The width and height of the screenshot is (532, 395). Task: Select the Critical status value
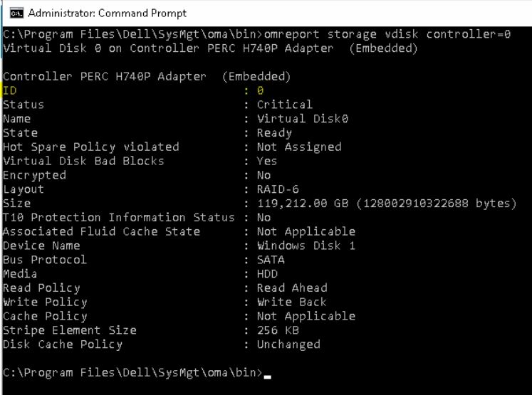284,105
